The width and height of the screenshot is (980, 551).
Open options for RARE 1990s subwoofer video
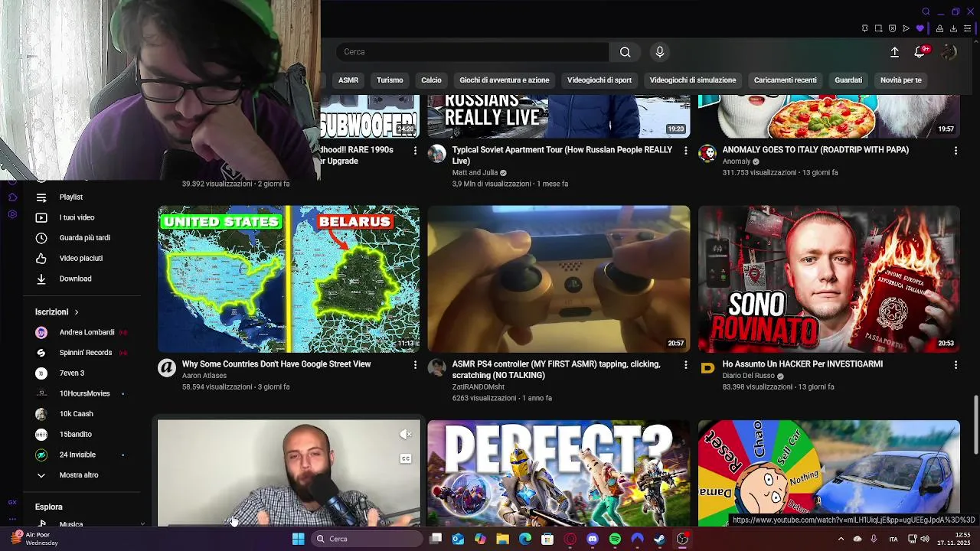point(416,151)
